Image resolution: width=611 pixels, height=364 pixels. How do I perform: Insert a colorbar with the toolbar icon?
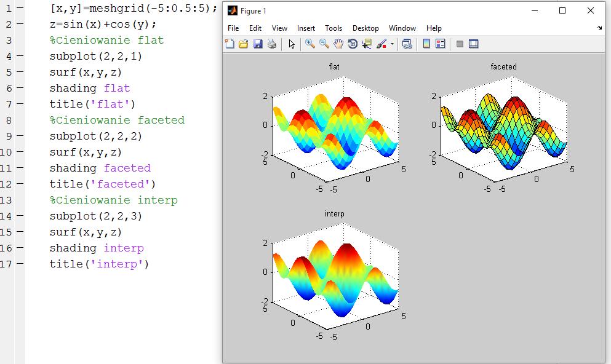coord(426,44)
